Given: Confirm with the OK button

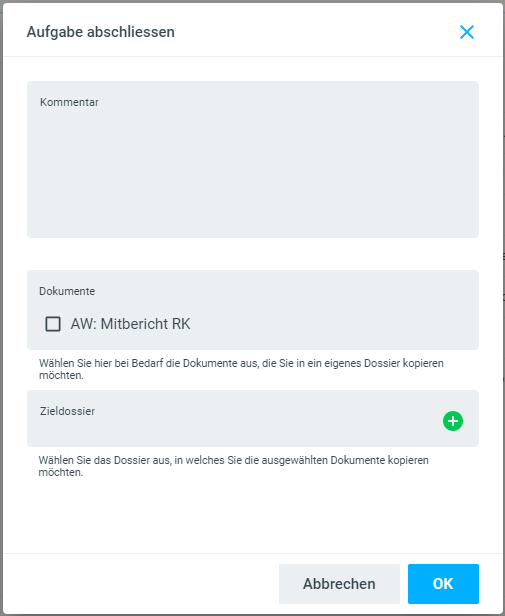Looking at the screenshot, I should [443, 584].
